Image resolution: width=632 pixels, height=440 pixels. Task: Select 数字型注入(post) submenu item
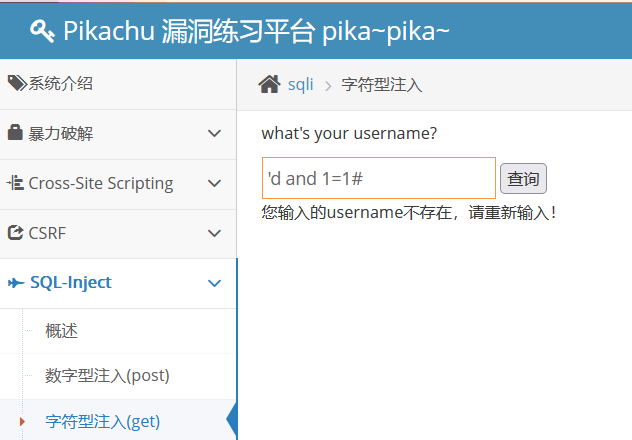[107, 376]
